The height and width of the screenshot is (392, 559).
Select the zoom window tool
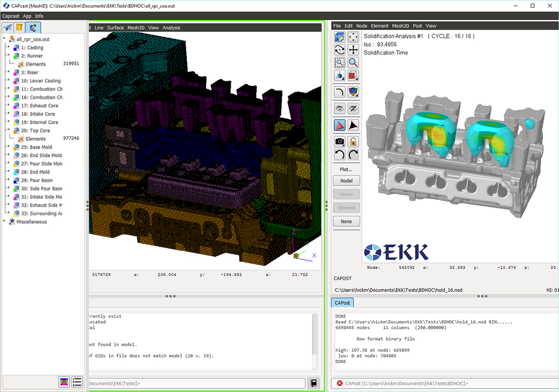[340, 63]
